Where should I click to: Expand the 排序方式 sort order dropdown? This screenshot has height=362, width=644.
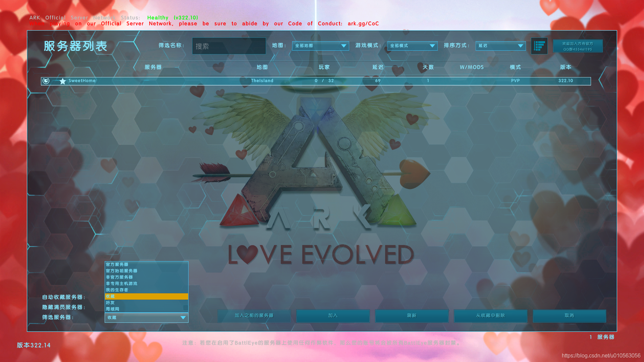[x=500, y=46]
